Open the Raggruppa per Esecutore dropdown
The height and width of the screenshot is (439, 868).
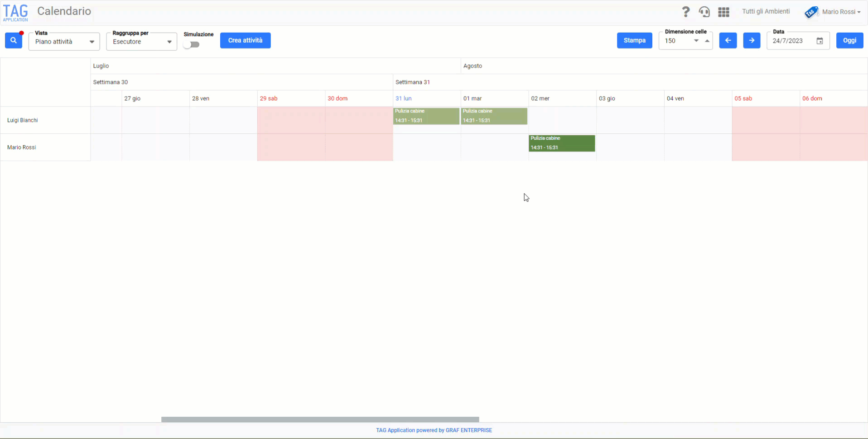pyautogui.click(x=141, y=41)
